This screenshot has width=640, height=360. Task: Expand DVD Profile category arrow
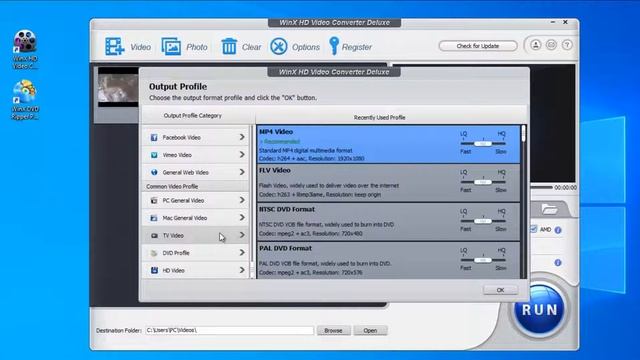(x=242, y=253)
